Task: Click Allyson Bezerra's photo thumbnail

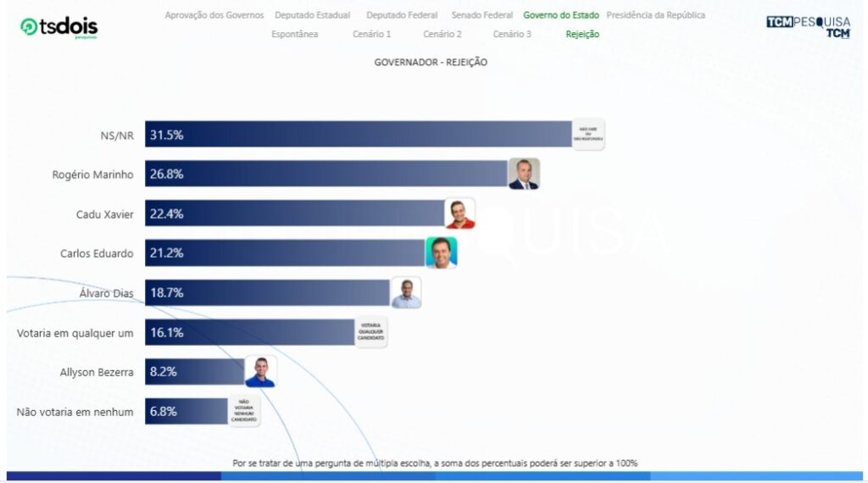Action: click(260, 371)
